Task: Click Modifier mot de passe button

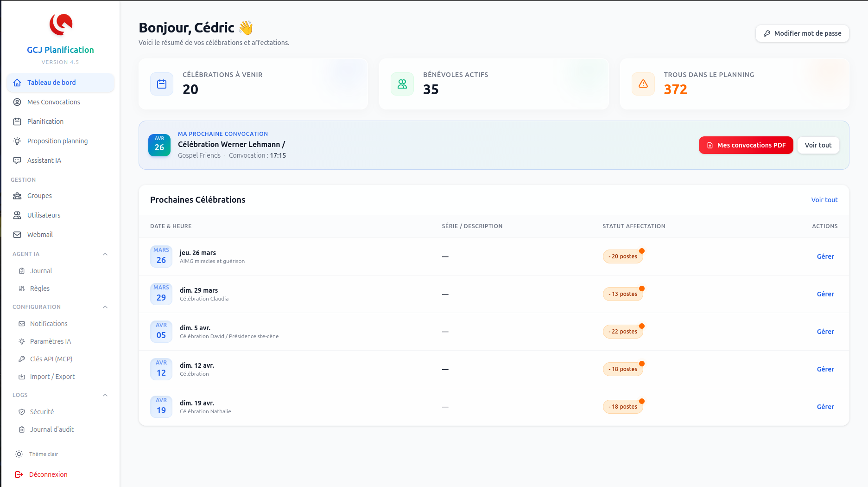Action: pyautogui.click(x=802, y=33)
